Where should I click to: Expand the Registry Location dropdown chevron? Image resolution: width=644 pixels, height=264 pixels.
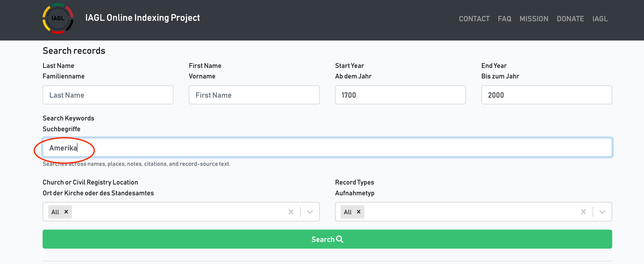coord(310,212)
